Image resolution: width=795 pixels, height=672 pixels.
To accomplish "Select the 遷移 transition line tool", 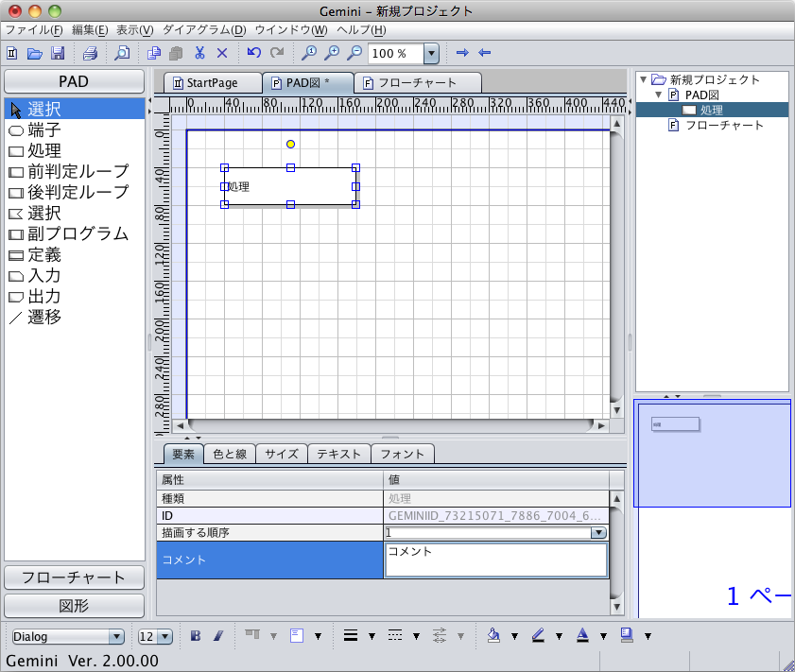I will click(75, 318).
